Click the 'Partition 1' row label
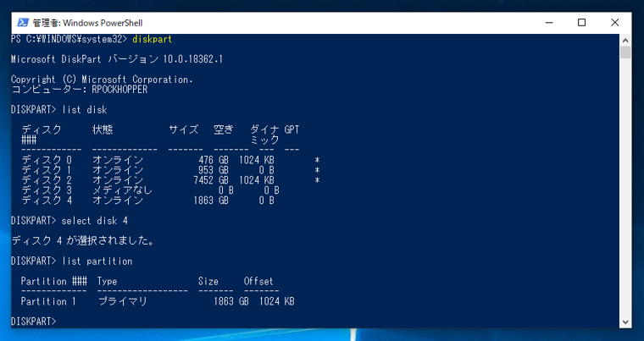 pyautogui.click(x=49, y=301)
